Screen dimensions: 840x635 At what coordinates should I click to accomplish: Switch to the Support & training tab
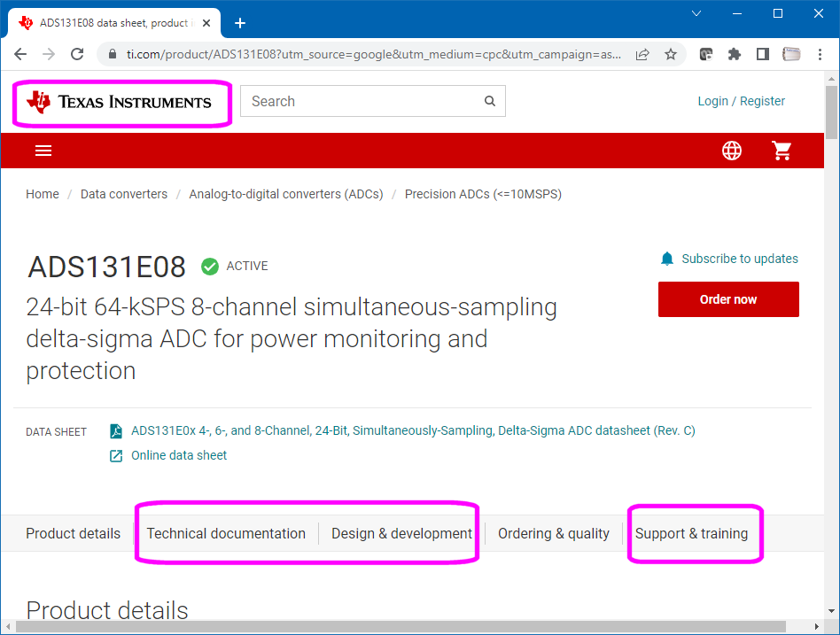692,534
